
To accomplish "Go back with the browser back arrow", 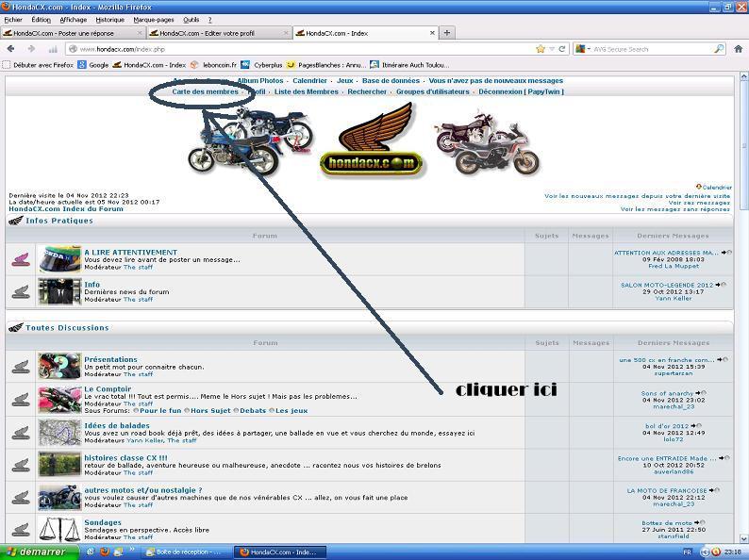I will click(x=10, y=49).
